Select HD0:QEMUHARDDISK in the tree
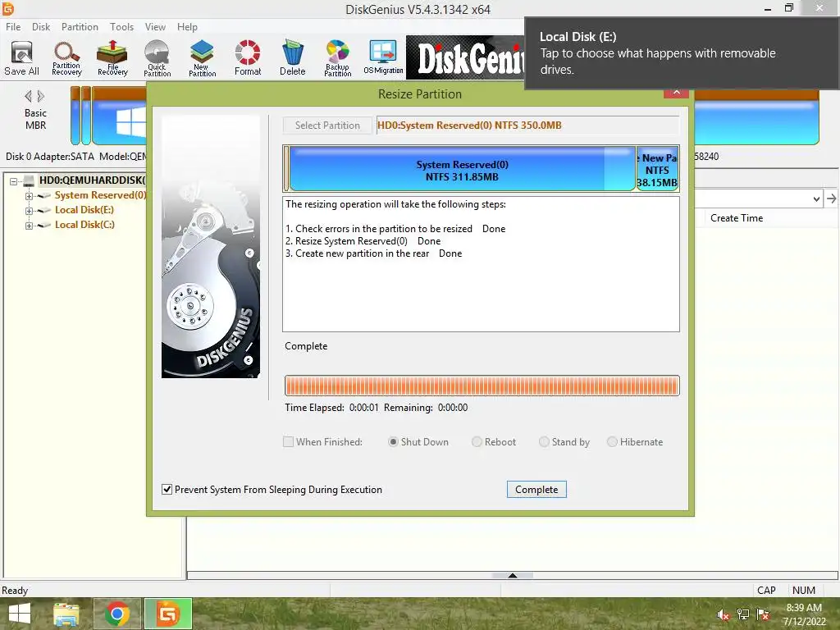840x630 pixels. [92, 180]
